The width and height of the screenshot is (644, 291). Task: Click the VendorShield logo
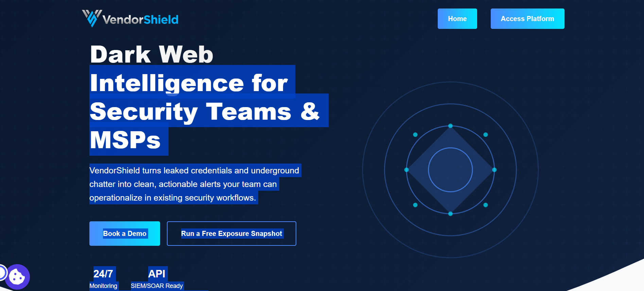[130, 18]
